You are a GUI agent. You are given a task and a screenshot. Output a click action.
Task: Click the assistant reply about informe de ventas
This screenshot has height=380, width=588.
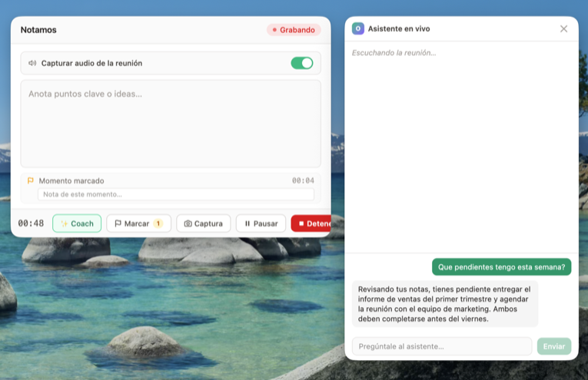coord(445,304)
